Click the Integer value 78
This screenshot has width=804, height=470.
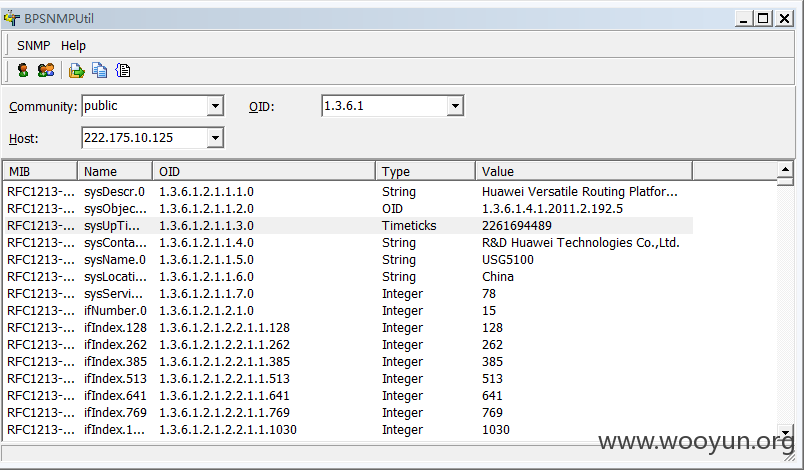coord(489,294)
